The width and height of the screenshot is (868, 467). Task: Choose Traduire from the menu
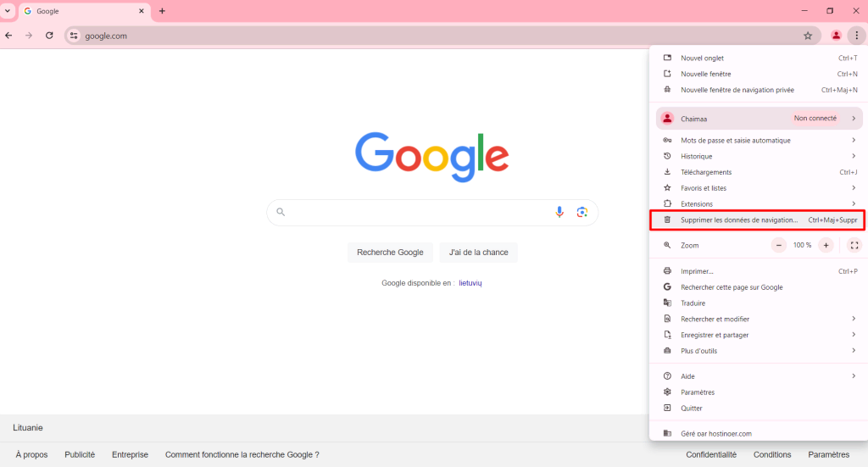(759, 303)
